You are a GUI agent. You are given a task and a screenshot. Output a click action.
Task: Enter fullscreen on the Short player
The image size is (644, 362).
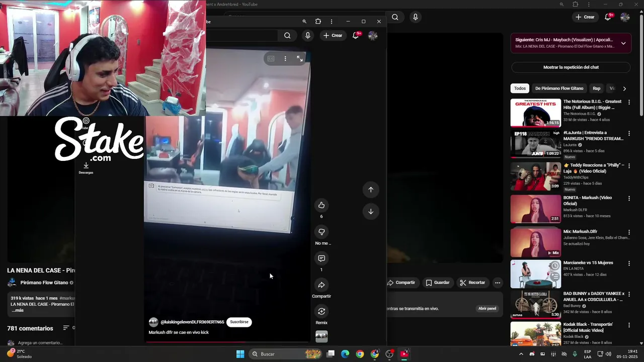300,59
